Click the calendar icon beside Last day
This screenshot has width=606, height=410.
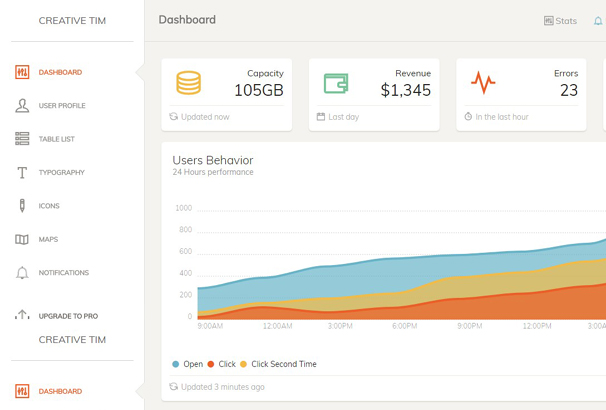click(321, 116)
